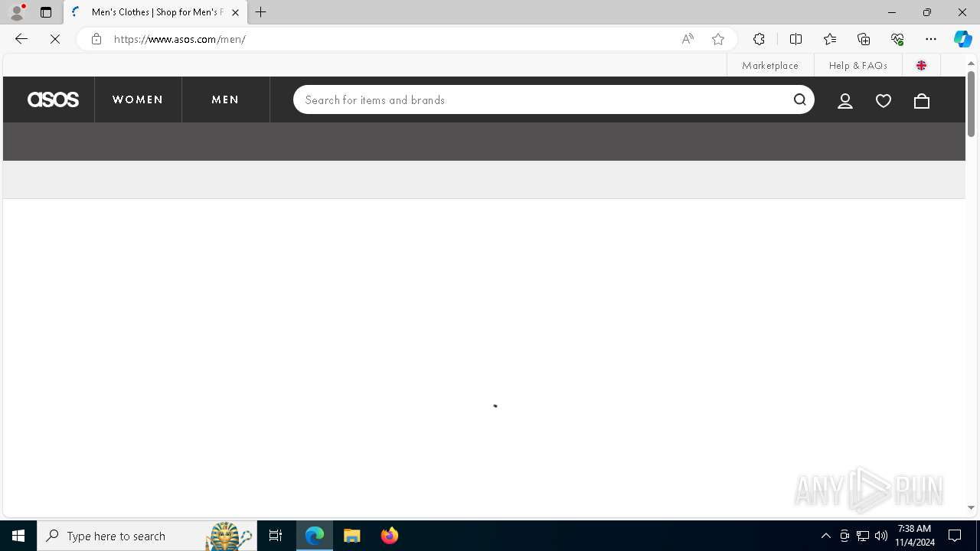Image resolution: width=980 pixels, height=551 pixels.
Task: Open the volume speaker tray icon
Action: tap(881, 536)
